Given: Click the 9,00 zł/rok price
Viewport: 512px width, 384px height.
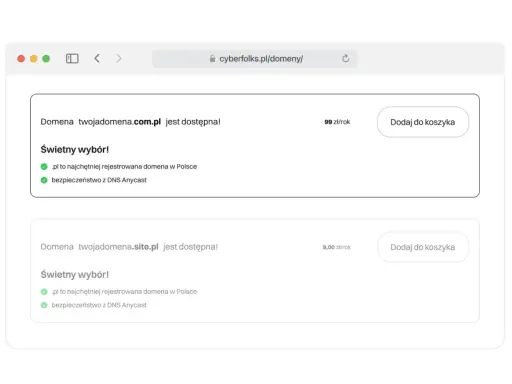Looking at the screenshot, I should [x=337, y=247].
